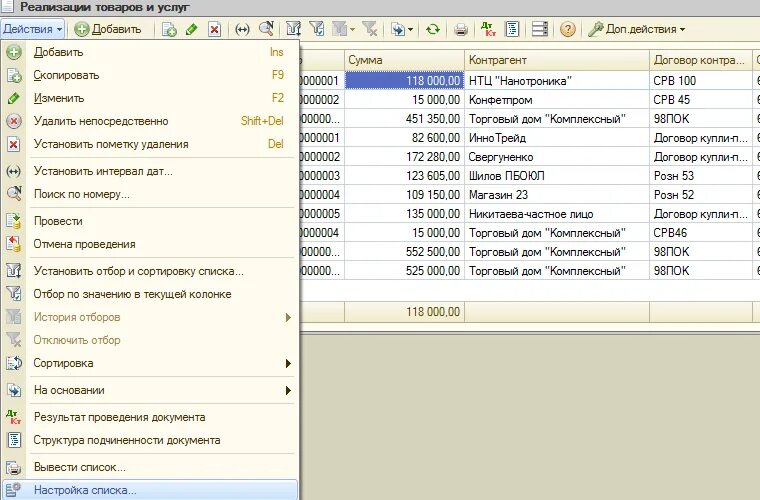760x500 pixels.
Task: Click the Никитаева-частное лицо cell
Action: [557, 214]
